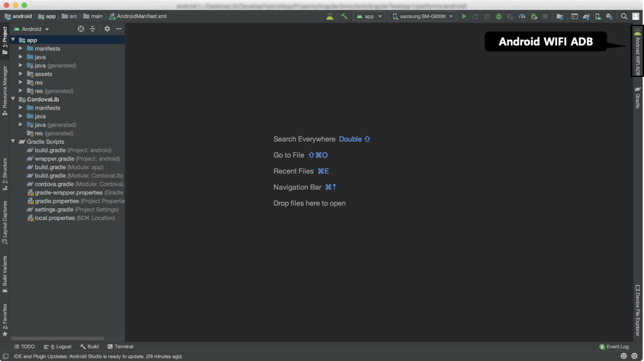Open the Android WiFi ADB right side tab

point(637,51)
